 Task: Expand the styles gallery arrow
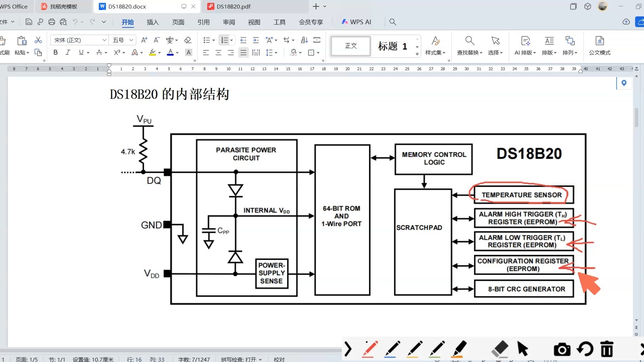417,54
